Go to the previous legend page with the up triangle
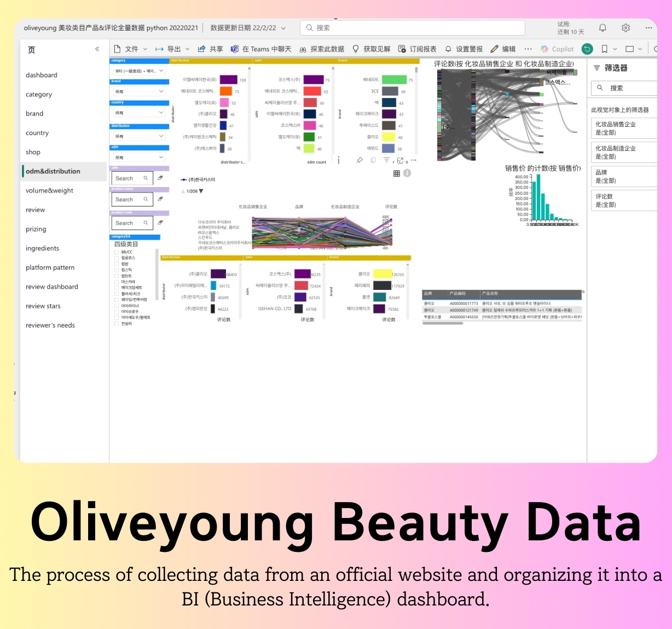The width and height of the screenshot is (672, 629). click(x=183, y=191)
